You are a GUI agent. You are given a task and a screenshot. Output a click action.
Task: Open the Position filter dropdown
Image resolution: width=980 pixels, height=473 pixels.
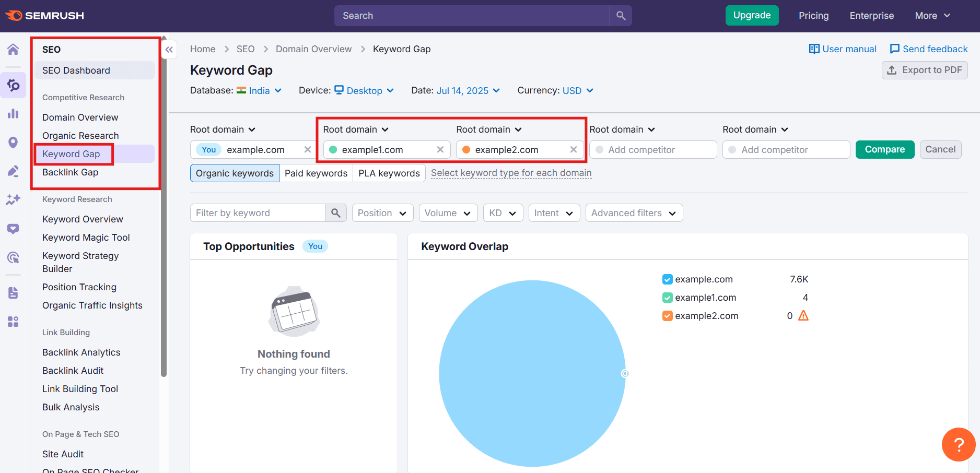pyautogui.click(x=382, y=213)
